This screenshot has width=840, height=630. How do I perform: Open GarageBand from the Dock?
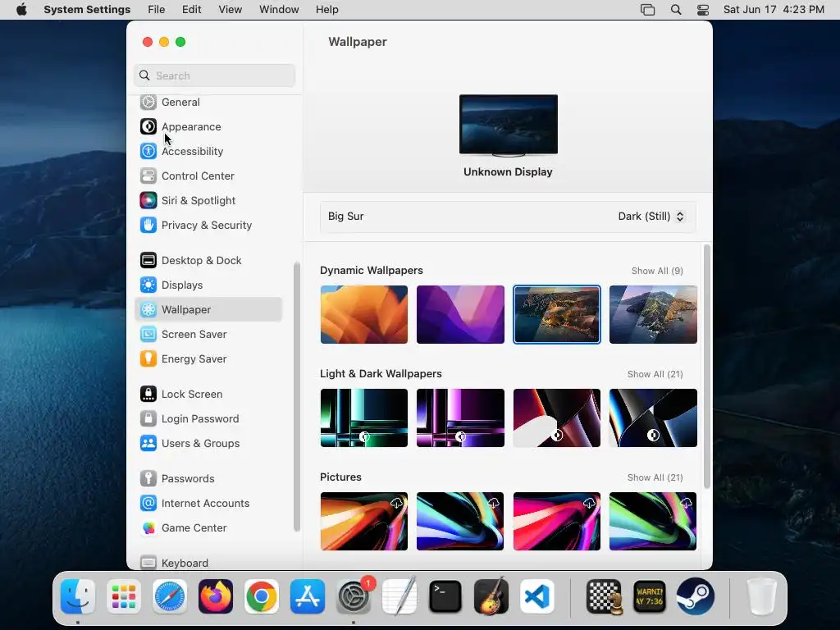click(x=491, y=596)
